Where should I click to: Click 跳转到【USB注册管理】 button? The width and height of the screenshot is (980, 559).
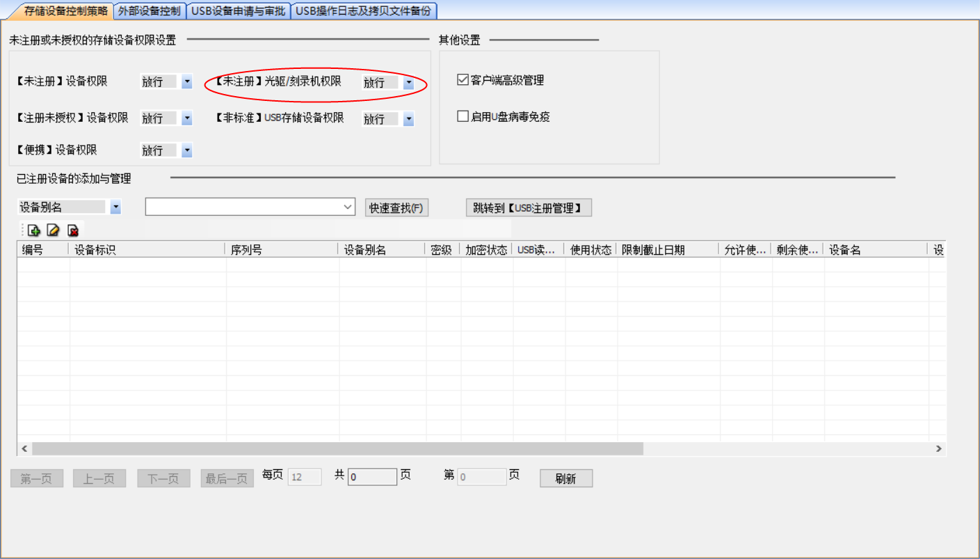click(529, 207)
